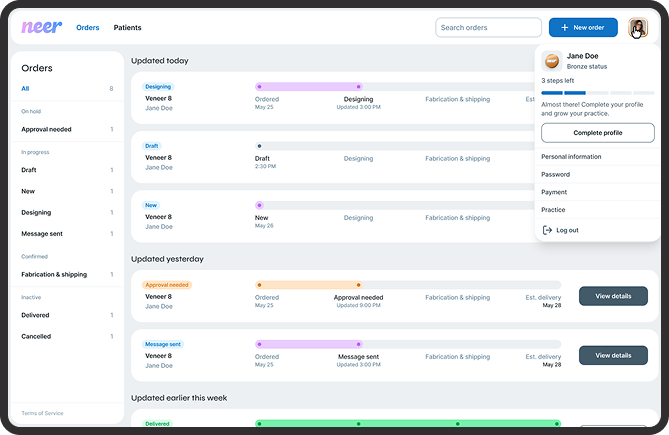Click the New order button
This screenshot has height=435, width=669.
click(x=583, y=28)
